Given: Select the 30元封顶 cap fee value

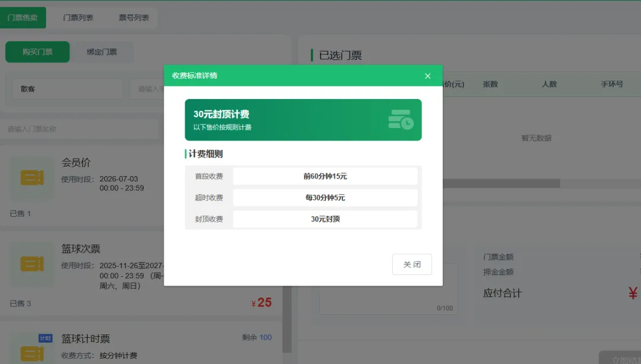Looking at the screenshot, I should [325, 219].
